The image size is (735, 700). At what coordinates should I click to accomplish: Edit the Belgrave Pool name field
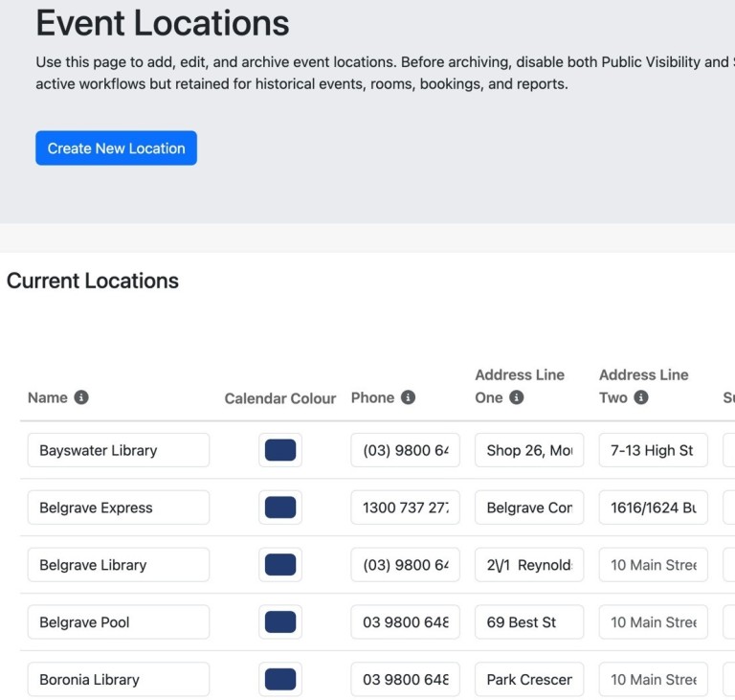[x=119, y=621]
